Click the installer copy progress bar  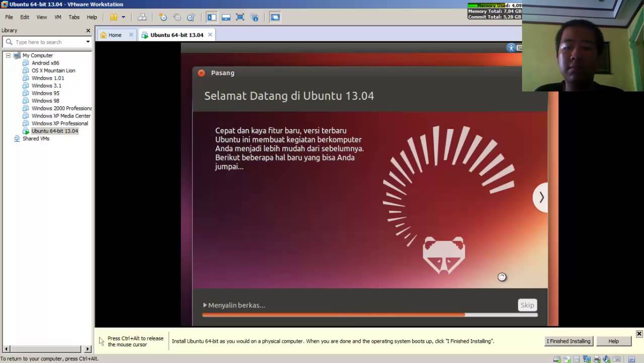click(370, 315)
